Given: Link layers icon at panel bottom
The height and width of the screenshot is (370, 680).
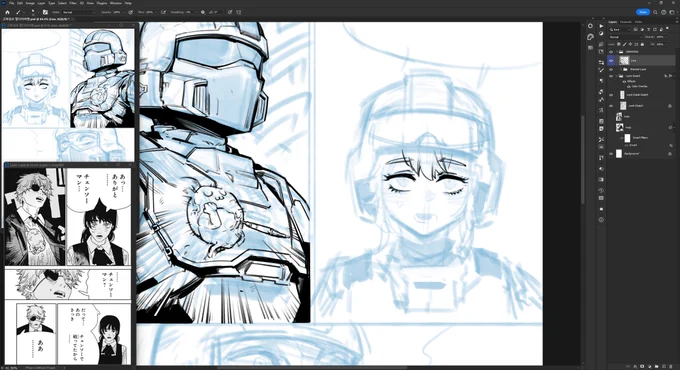Looking at the screenshot, I should (628, 367).
